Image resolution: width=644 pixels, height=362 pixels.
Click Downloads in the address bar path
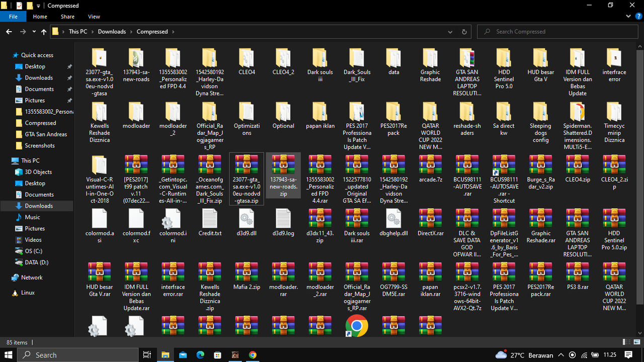click(x=112, y=32)
